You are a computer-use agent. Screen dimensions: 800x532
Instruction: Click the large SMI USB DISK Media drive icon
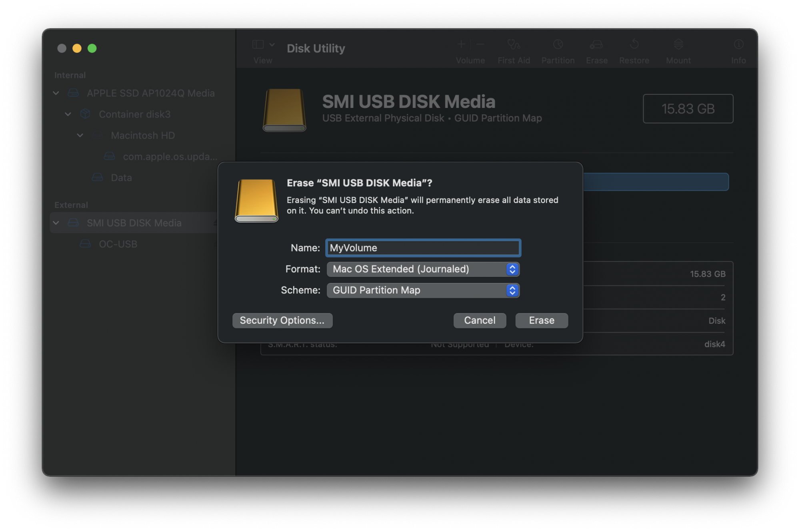[x=284, y=110]
